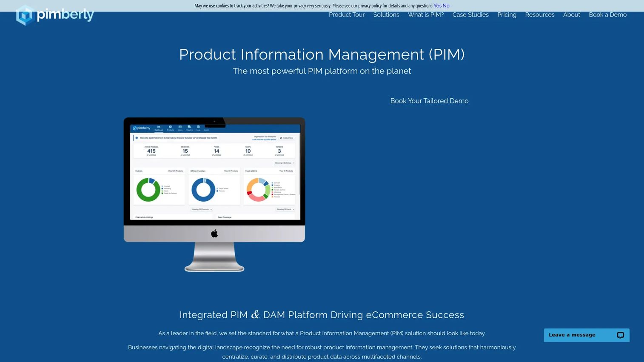Open the Resources menu
The width and height of the screenshot is (644, 362).
pos(540,15)
